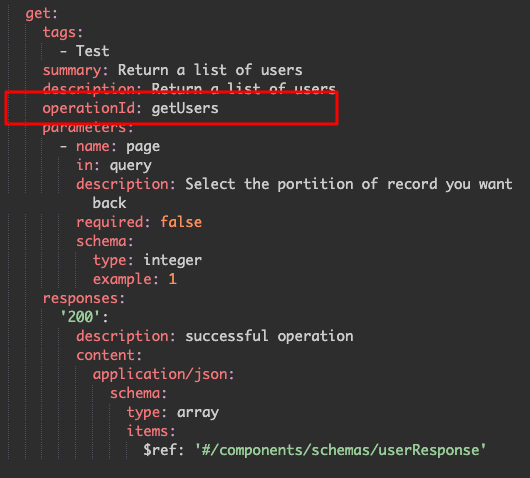Click the '200' response code
This screenshot has width=530, height=478.
(80, 317)
